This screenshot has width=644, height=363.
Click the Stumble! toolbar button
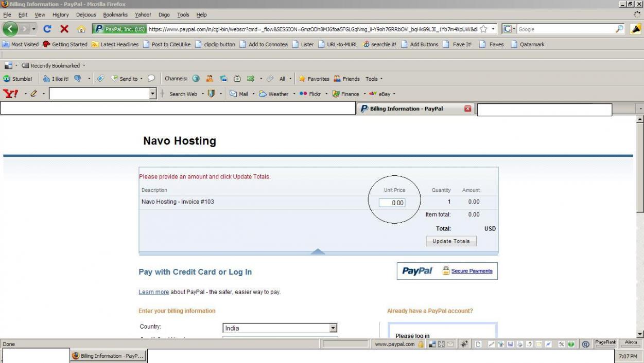18,79
